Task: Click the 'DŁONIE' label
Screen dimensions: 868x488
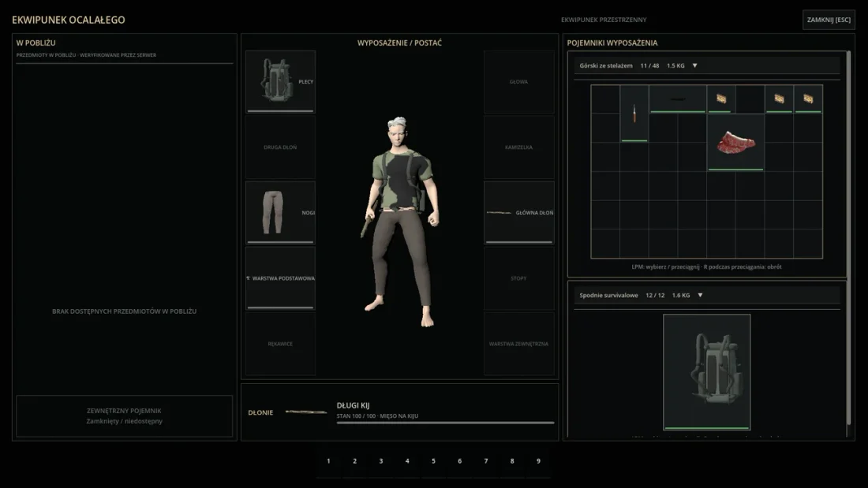Action: coord(260,413)
